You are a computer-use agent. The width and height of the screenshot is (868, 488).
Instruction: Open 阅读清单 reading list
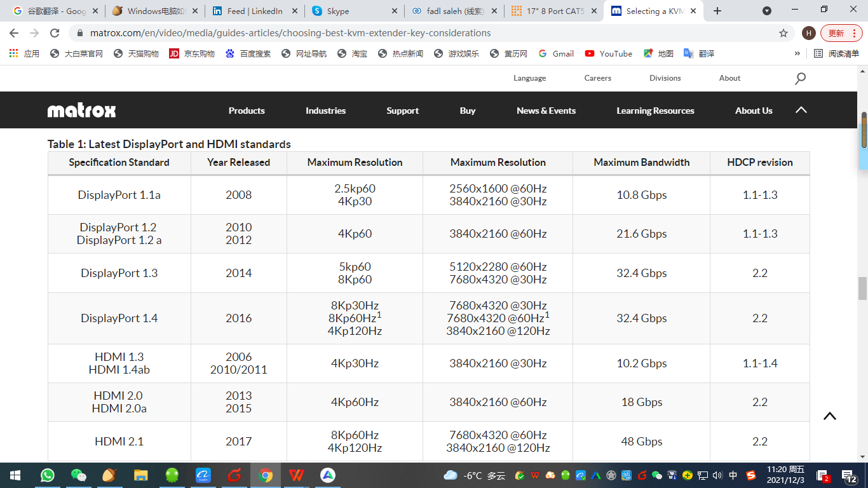point(836,54)
